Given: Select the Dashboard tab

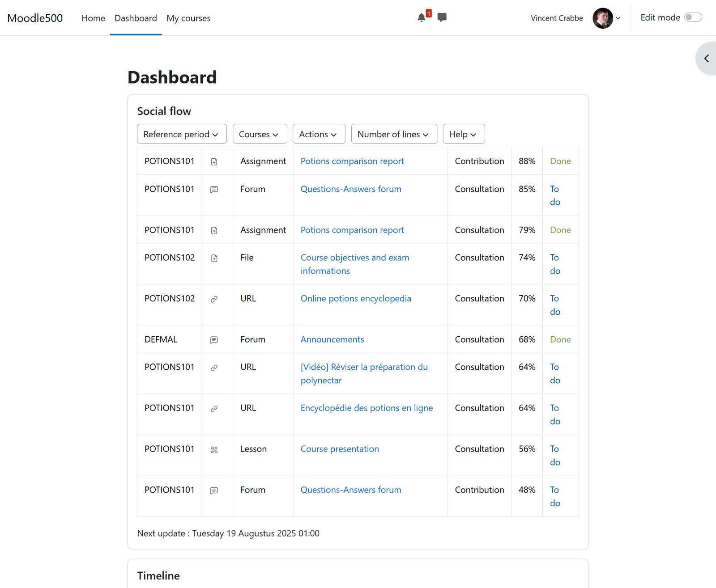Looking at the screenshot, I should [136, 18].
